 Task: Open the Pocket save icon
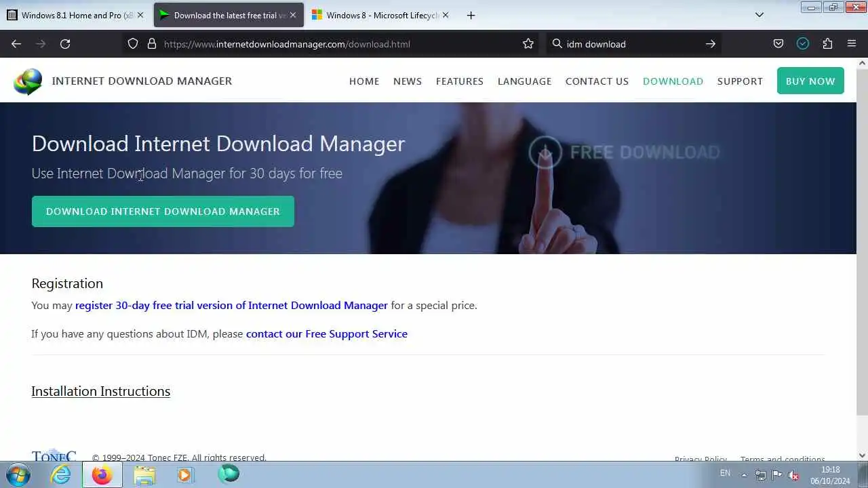coord(778,44)
